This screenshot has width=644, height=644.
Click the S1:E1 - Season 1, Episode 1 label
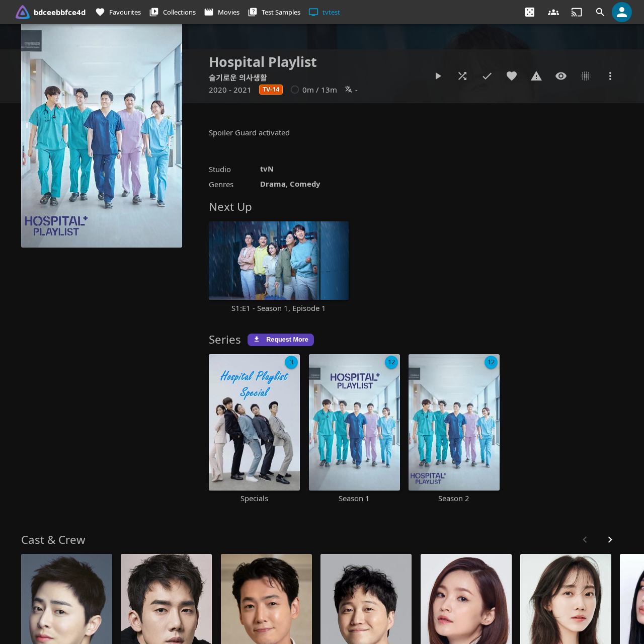279,308
